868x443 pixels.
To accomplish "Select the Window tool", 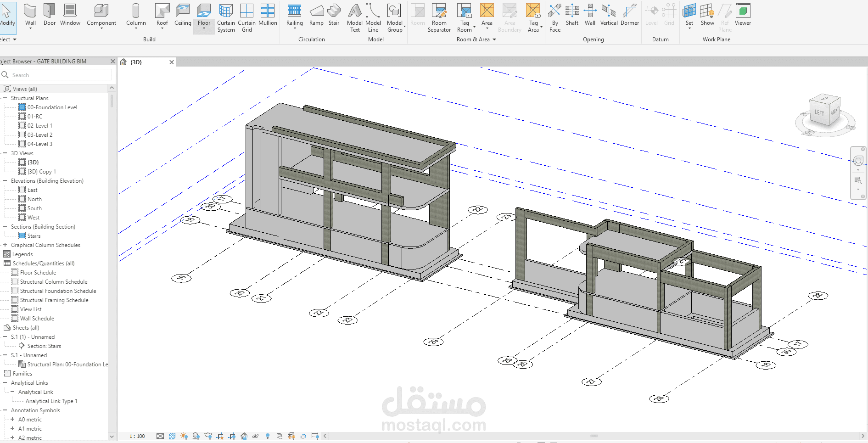I will [70, 15].
